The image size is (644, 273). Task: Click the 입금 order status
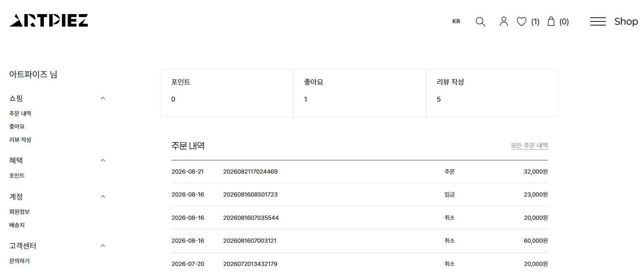click(450, 194)
